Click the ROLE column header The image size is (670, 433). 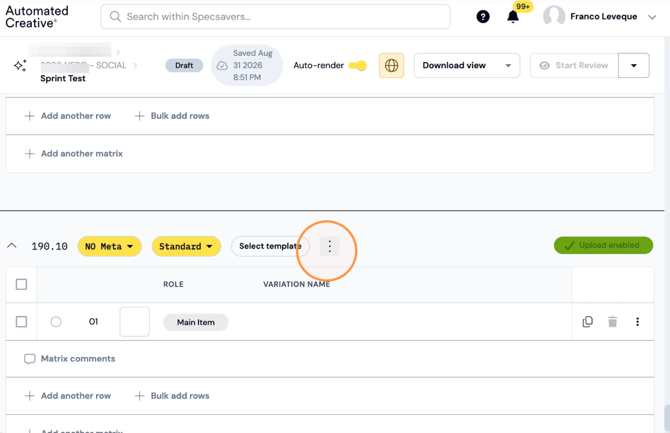[x=173, y=284]
